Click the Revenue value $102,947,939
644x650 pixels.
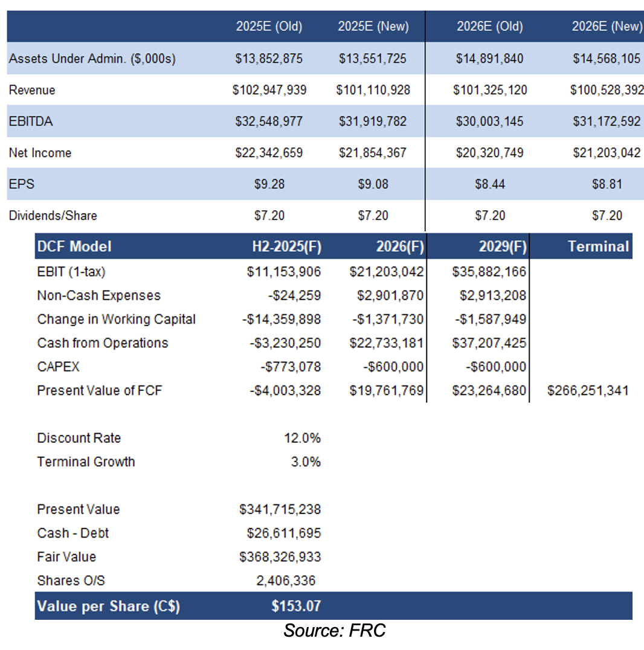269,90
